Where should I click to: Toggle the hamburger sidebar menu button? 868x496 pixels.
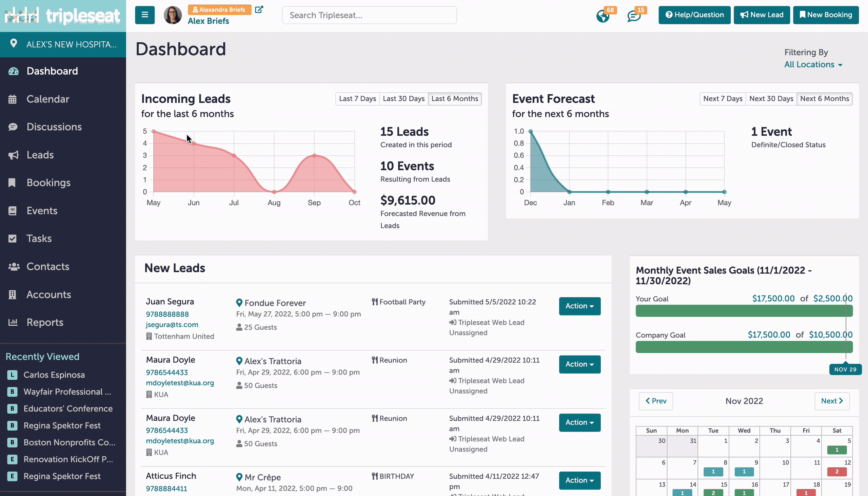pos(145,15)
